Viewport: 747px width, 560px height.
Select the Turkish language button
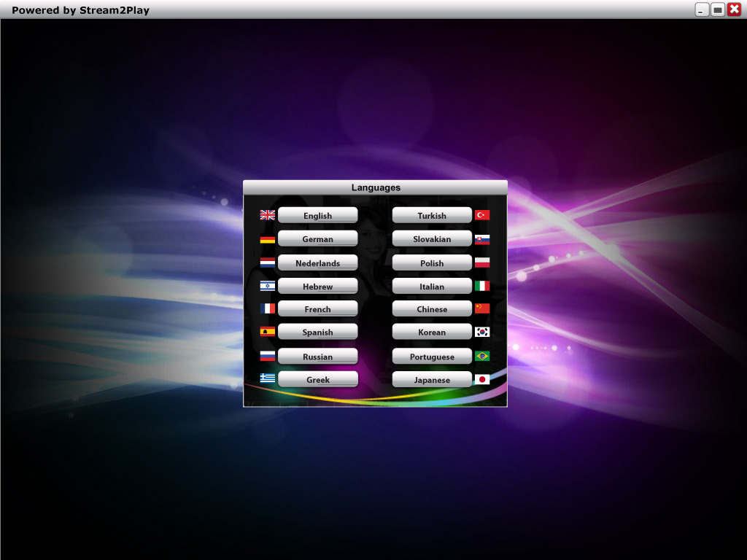(x=432, y=215)
